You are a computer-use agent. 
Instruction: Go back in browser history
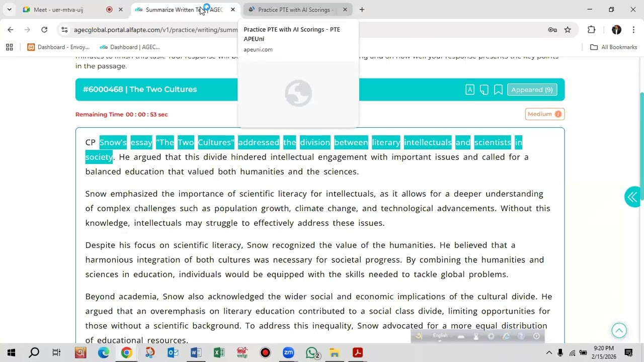(11, 30)
